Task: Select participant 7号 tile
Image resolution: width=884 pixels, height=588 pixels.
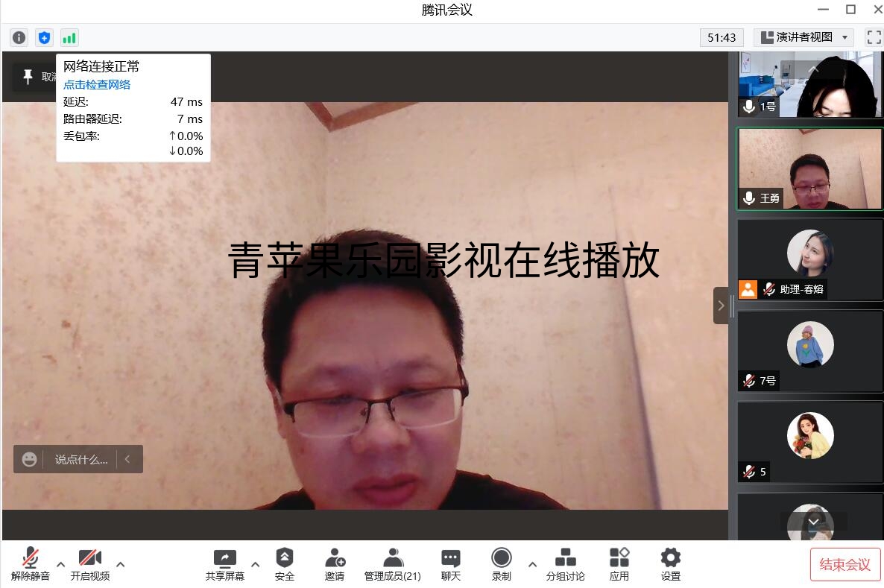Action: pos(809,351)
